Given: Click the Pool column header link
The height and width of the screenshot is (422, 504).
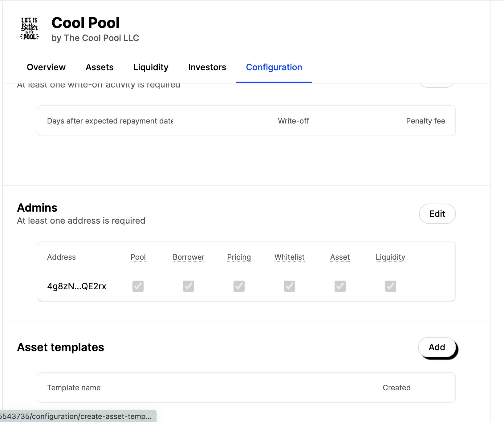Looking at the screenshot, I should coord(138,257).
